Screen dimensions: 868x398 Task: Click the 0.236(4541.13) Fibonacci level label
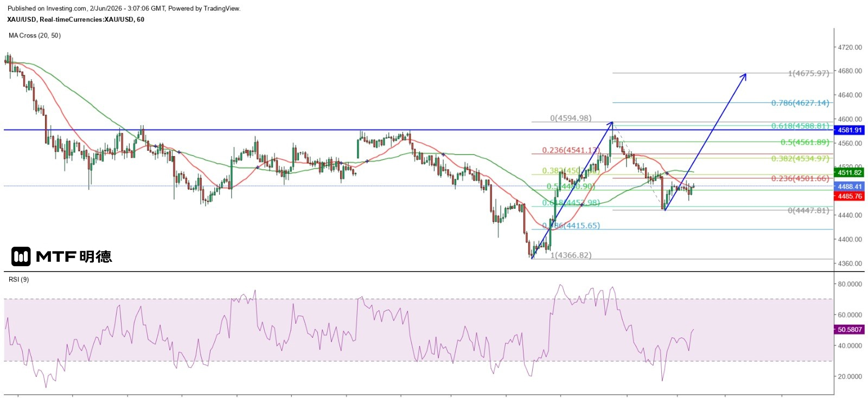click(571, 150)
